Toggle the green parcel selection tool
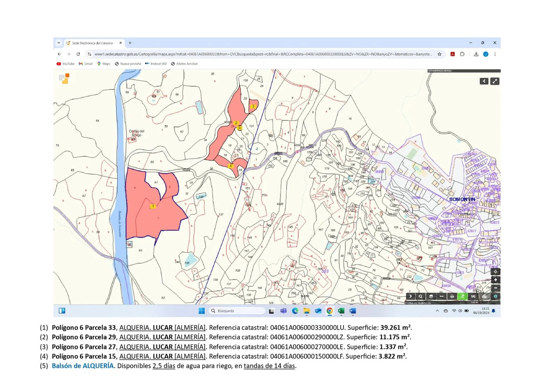The height and width of the screenshot is (392, 554). 462,296
